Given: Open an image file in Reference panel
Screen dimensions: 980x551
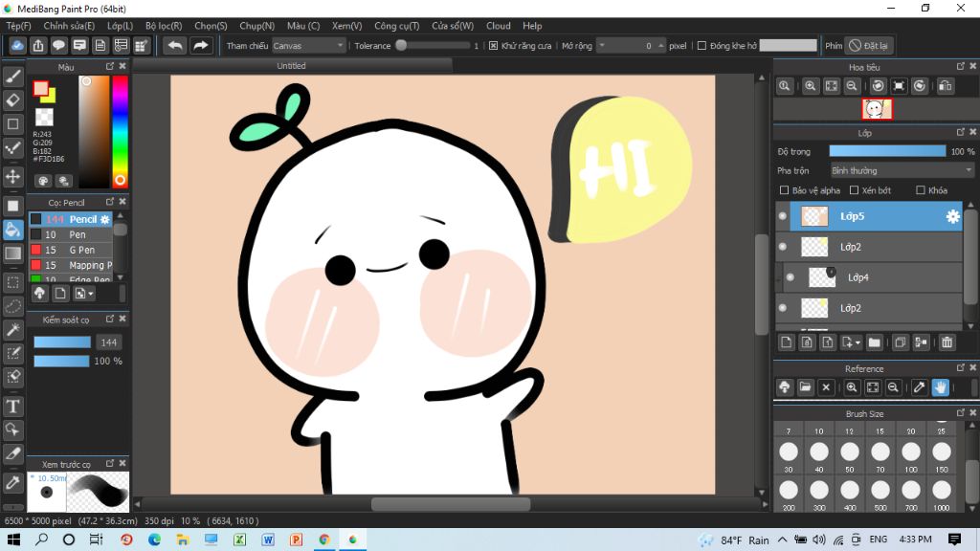Looking at the screenshot, I should tap(806, 387).
